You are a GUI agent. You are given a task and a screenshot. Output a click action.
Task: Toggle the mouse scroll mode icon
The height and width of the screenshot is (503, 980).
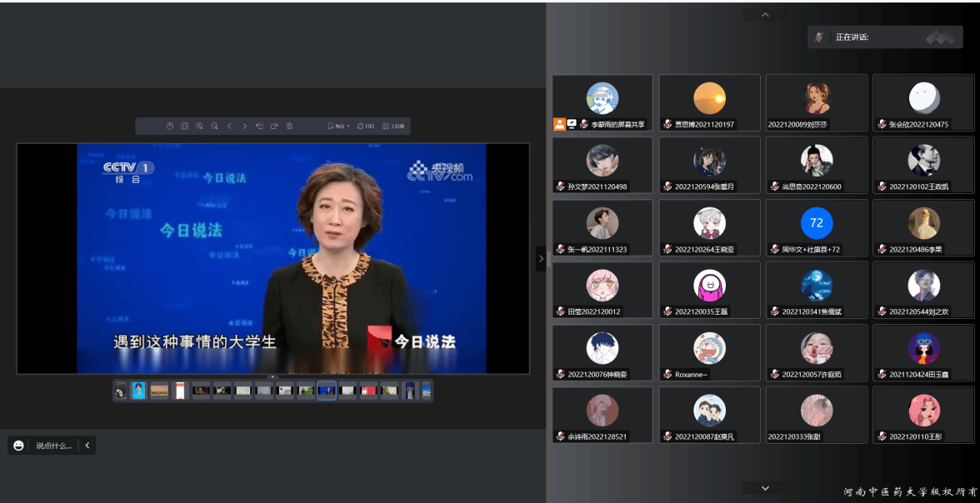tap(170, 126)
